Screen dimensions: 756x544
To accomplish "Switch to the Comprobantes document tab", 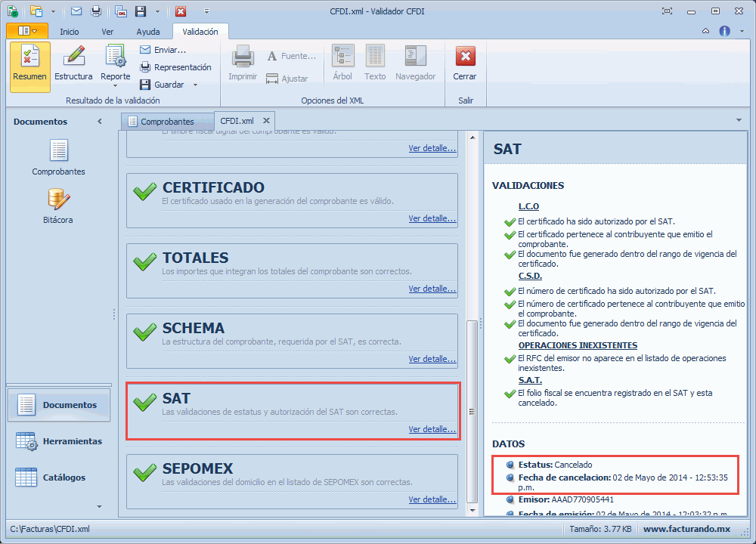I will point(166,121).
